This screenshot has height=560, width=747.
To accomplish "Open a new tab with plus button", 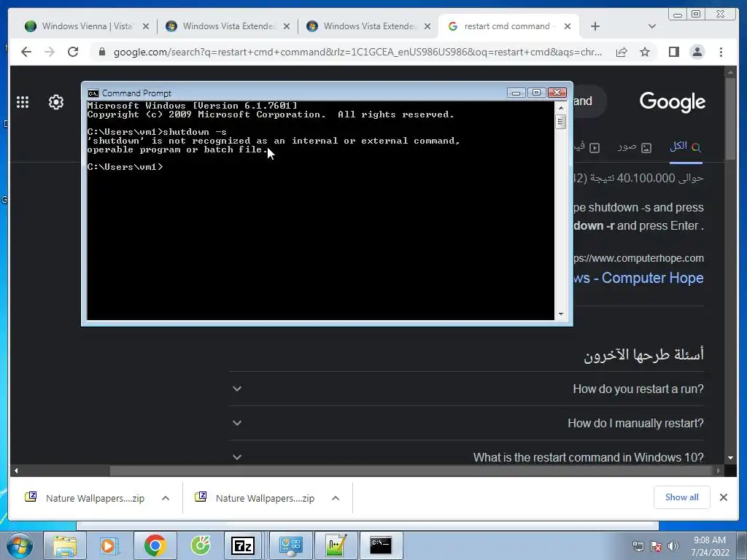I will tap(595, 27).
